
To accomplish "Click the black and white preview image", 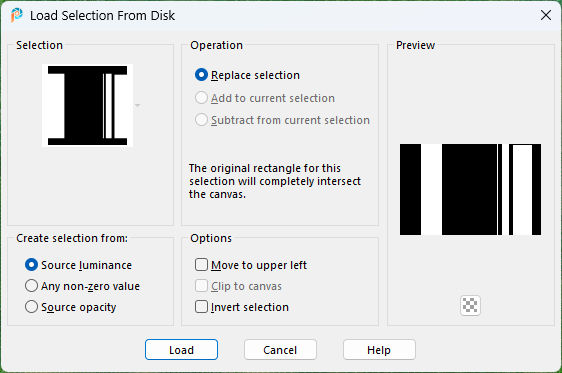I will click(470, 190).
